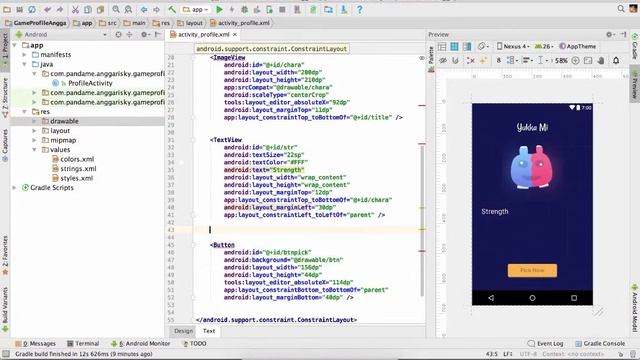Click the Infer Constraints wand icon
Viewport: 640px width, 360px height.
[484, 61]
